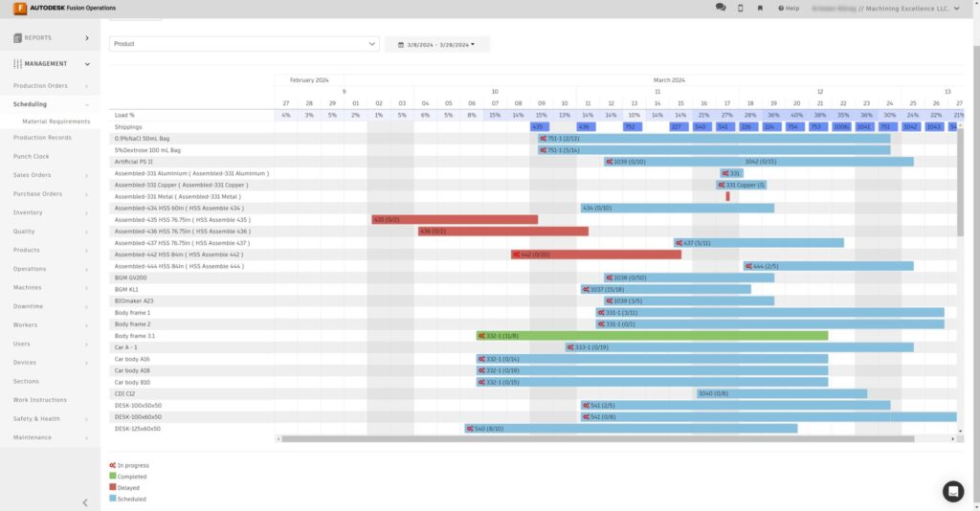980x511 pixels.
Task: Go to Production Records
Action: [x=42, y=138]
